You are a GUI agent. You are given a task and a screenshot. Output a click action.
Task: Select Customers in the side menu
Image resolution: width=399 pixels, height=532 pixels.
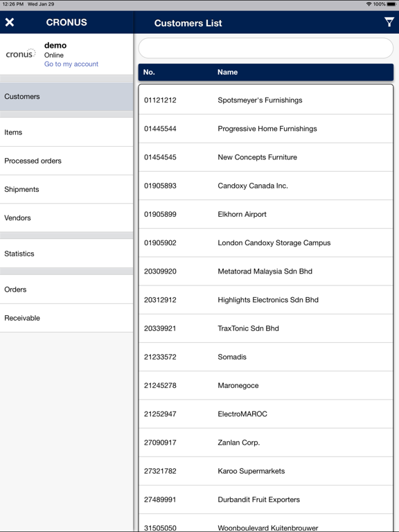[66, 96]
